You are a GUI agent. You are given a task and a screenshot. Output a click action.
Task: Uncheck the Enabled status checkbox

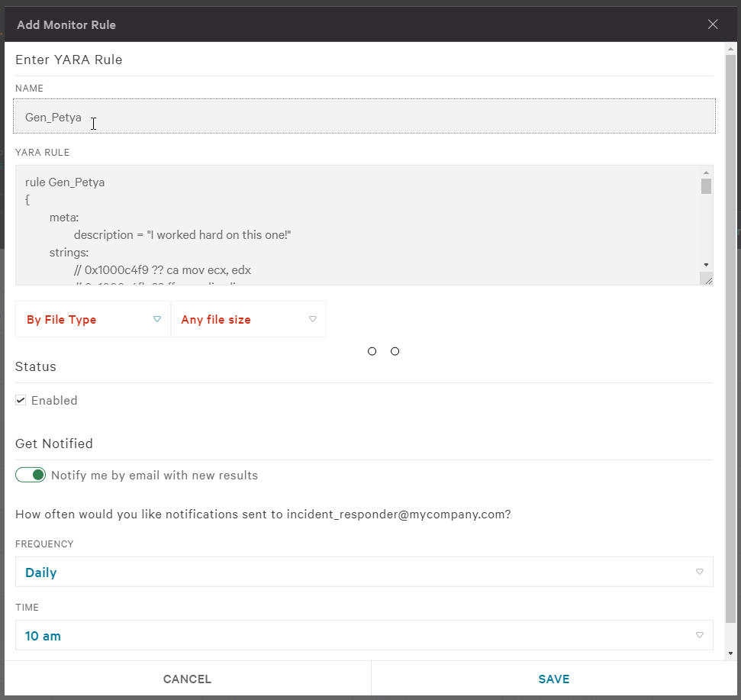pyautogui.click(x=21, y=400)
